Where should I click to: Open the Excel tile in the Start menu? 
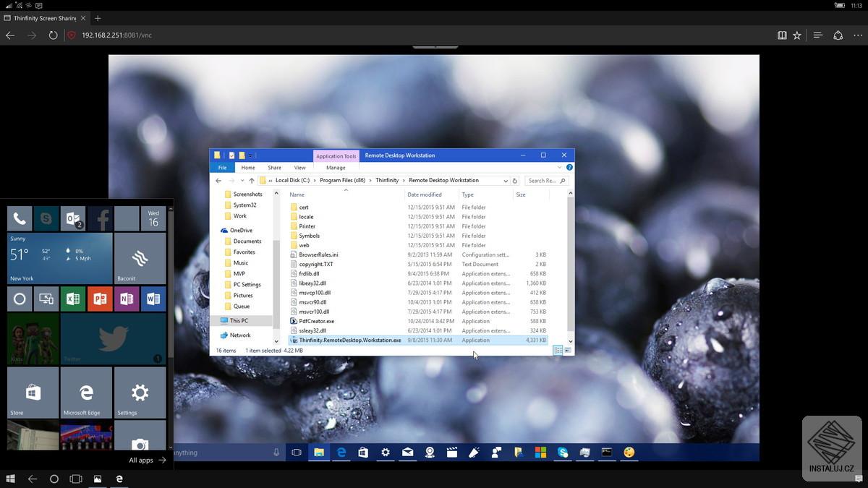73,299
